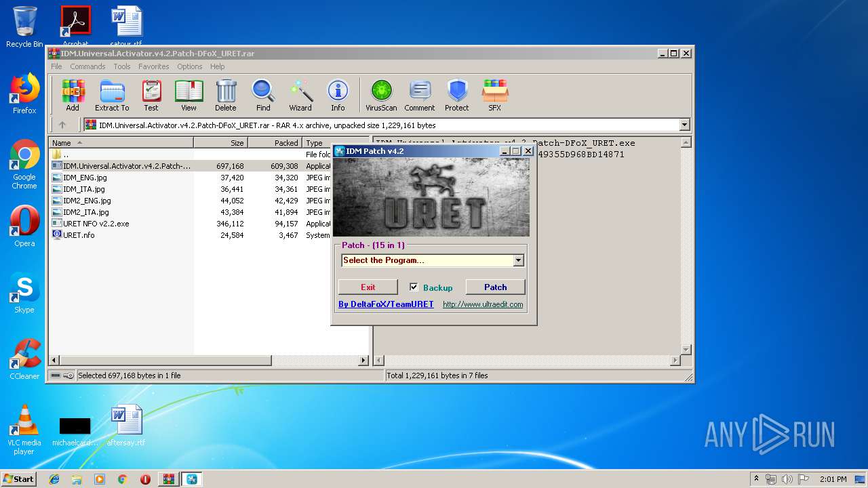Screen dimensions: 868x488
Task: Sort file list by Packed column
Action: coord(275,142)
